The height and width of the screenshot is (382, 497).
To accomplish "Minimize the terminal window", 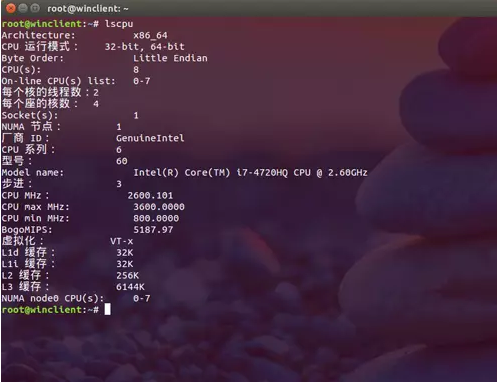I will pos(23,8).
